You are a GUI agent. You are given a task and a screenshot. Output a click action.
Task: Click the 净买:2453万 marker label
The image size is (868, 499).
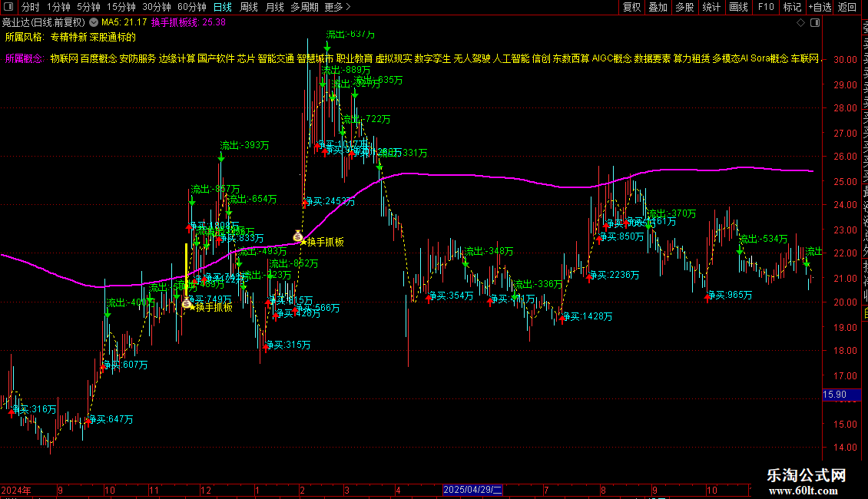point(330,201)
